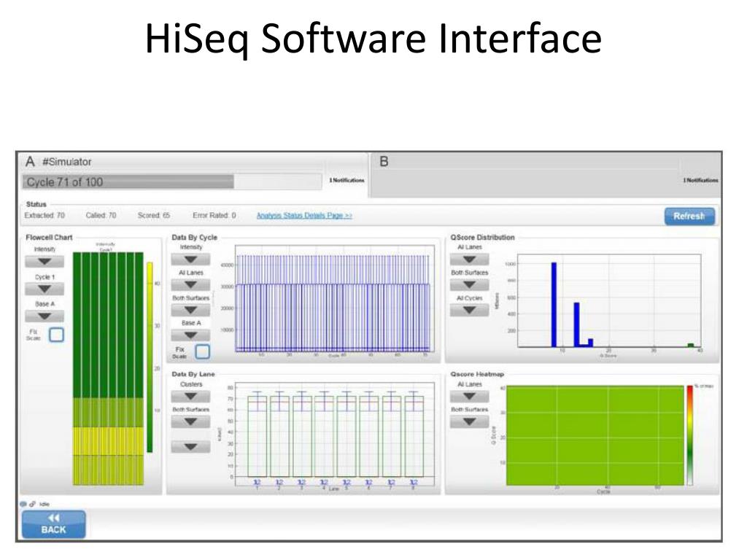Open Analysis Status Details Page link
The height and width of the screenshot is (560, 747).
(304, 216)
